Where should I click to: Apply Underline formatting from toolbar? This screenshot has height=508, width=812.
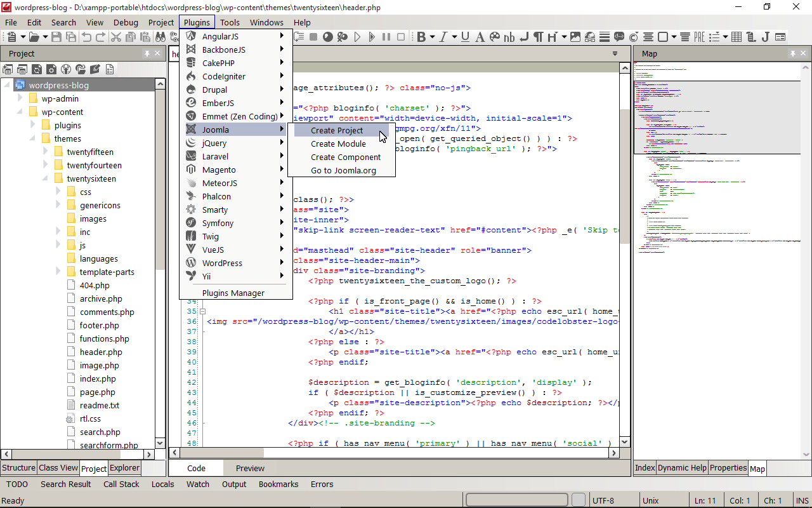click(465, 37)
